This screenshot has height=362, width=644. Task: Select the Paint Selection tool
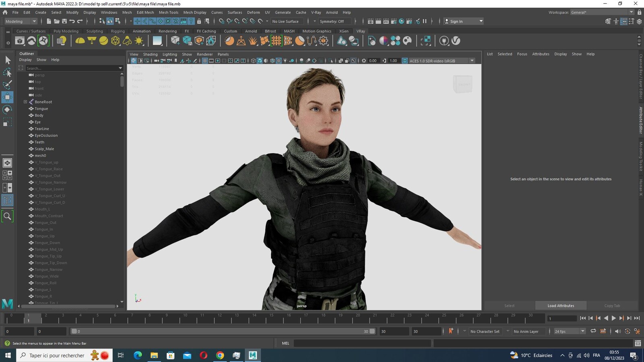click(x=7, y=84)
